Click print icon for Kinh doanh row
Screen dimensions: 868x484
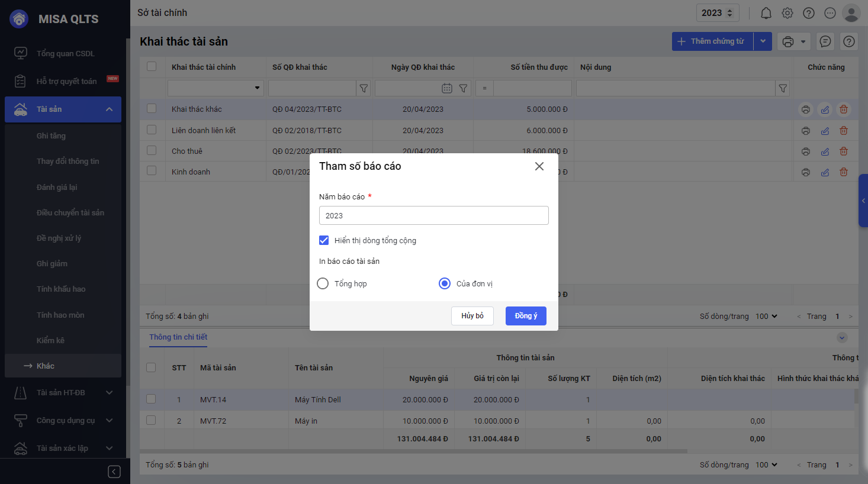(x=805, y=172)
